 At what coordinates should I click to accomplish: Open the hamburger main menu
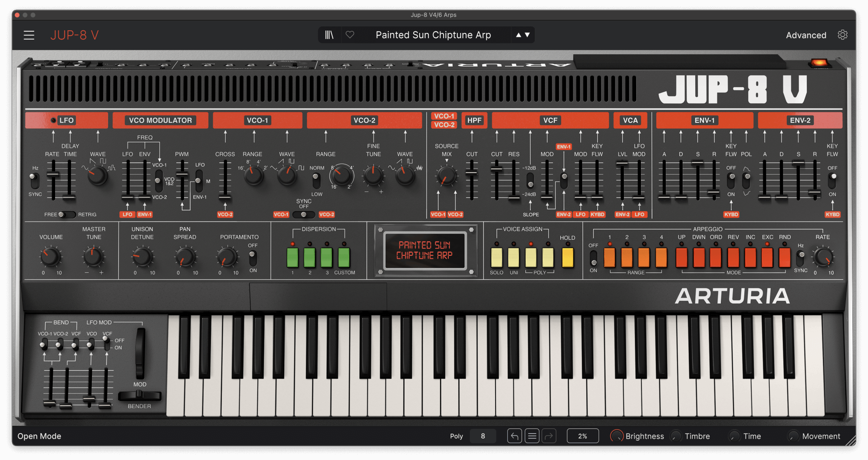click(x=29, y=35)
